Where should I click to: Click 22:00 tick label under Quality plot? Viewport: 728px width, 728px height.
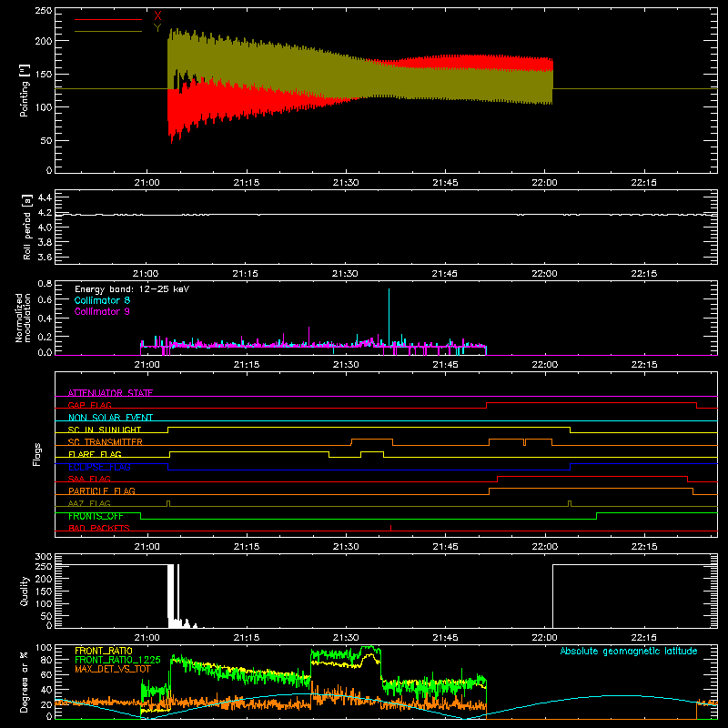[544, 638]
